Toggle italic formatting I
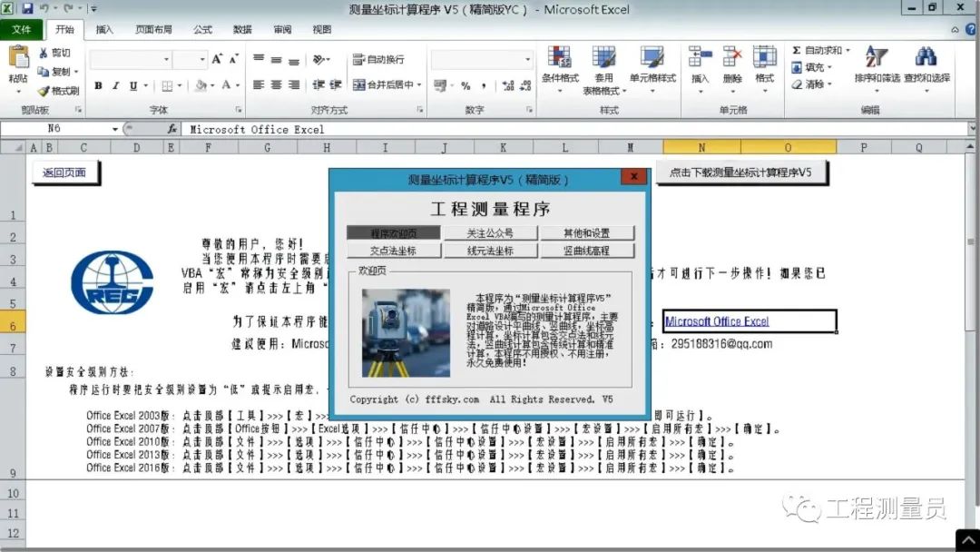980x552 pixels. coord(115,85)
